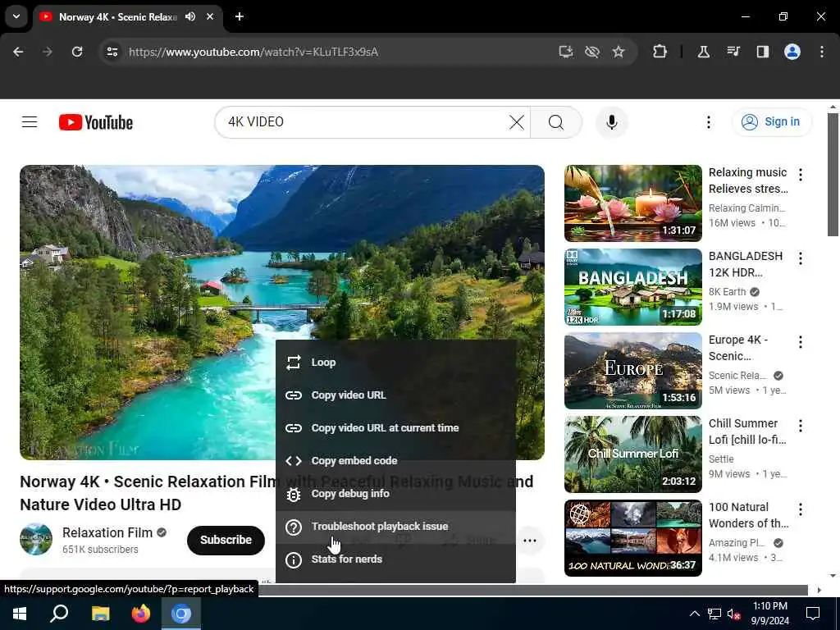Open BANGLADESH 12K HDR video thumbnail
Viewport: 840px width, 630px height.
click(x=632, y=286)
